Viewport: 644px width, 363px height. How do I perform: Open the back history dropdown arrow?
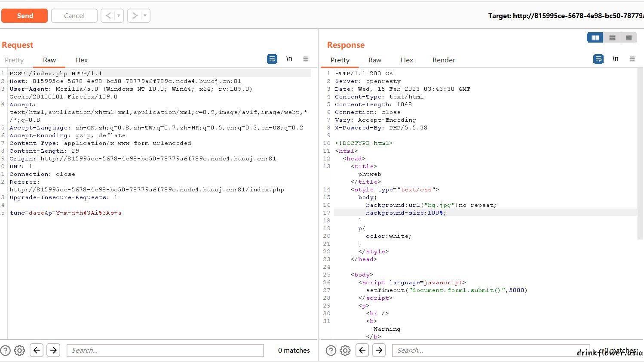(119, 16)
